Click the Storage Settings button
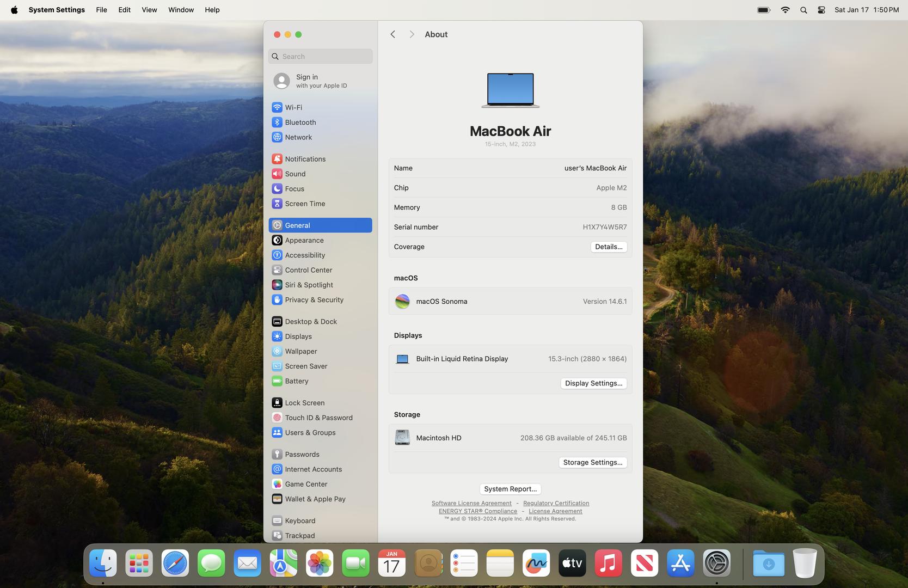The width and height of the screenshot is (908, 588). (x=592, y=462)
